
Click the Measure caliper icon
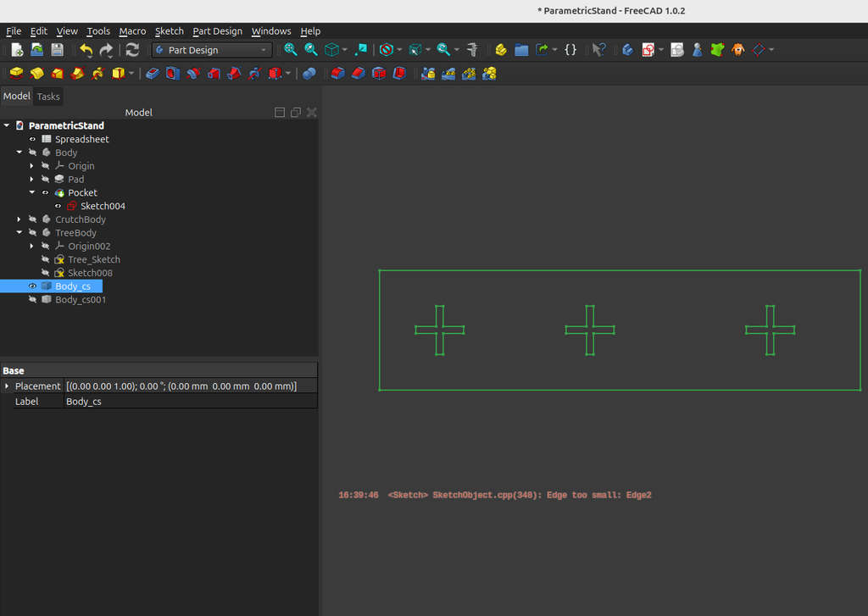(472, 50)
